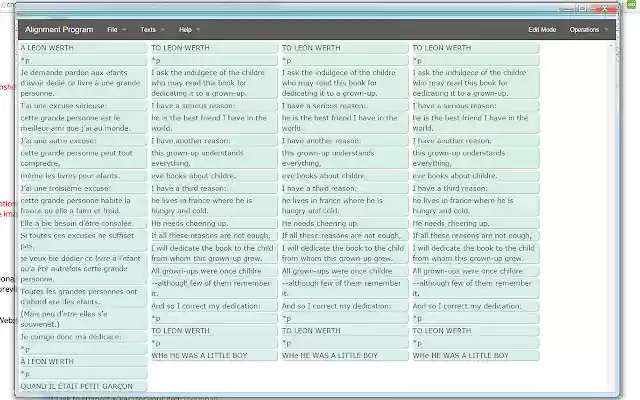640x400 pixels.
Task: Select 'Elle a bie besoin d'être consolée.' cell
Action: 83,224
